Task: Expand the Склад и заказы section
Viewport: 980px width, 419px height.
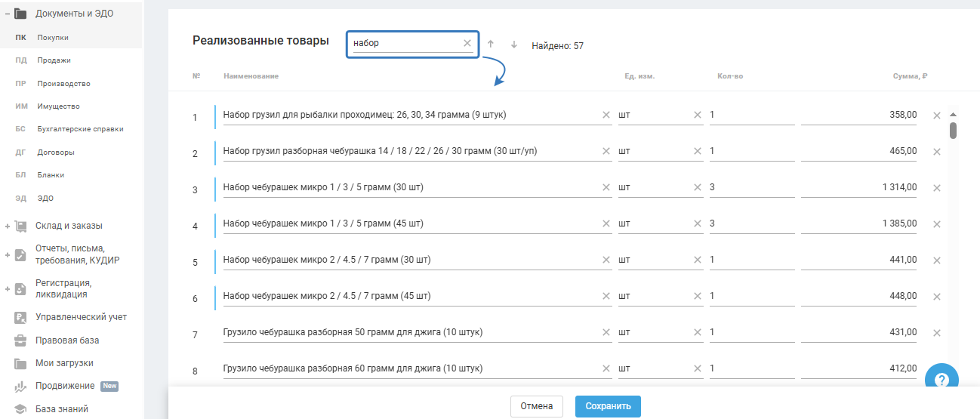Action: pos(7,226)
